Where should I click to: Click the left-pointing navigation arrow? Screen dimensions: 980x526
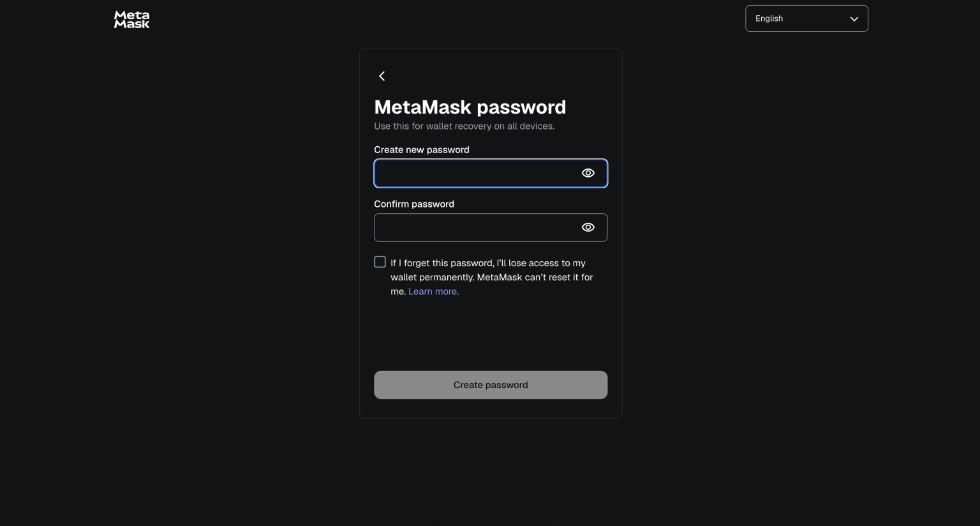382,76
